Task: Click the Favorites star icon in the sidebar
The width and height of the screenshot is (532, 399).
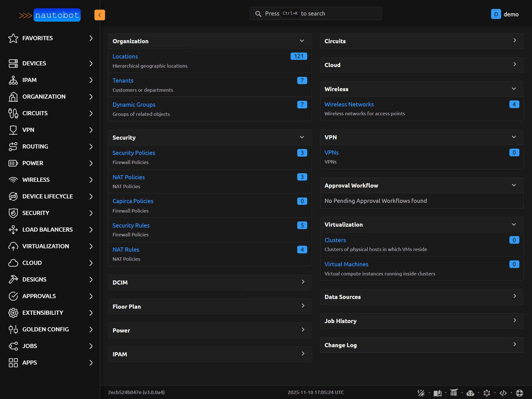Action: pyautogui.click(x=13, y=38)
